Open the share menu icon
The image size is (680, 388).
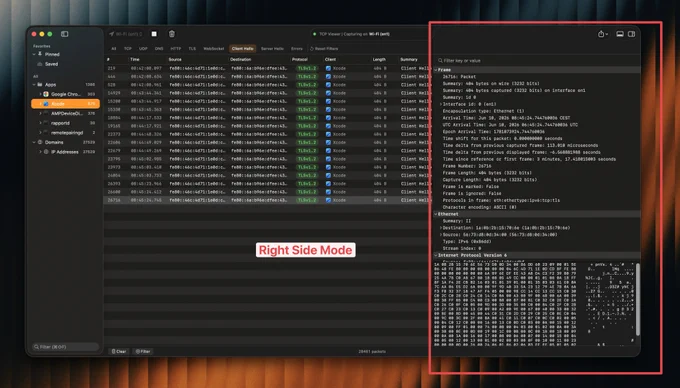tap(602, 34)
